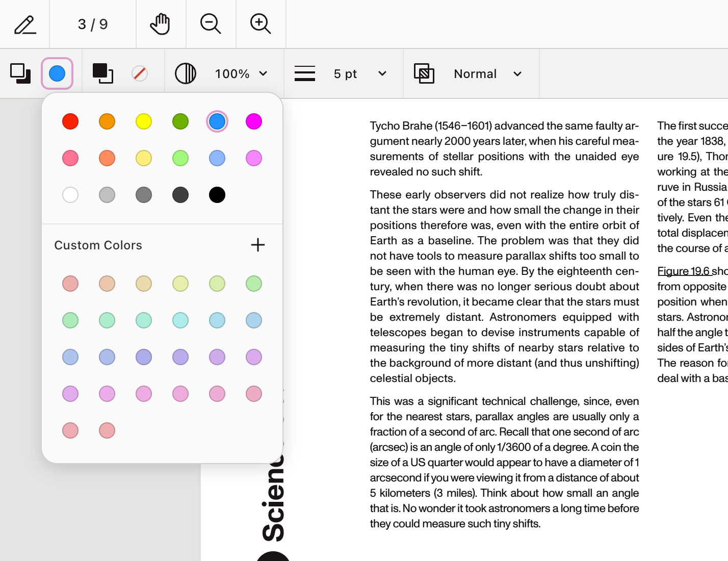This screenshot has width=728, height=561.
Task: Select the black preset color
Action: pos(217,194)
